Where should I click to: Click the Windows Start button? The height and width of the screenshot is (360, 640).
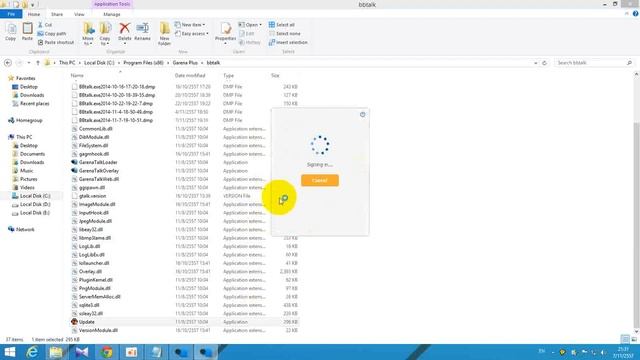9,352
